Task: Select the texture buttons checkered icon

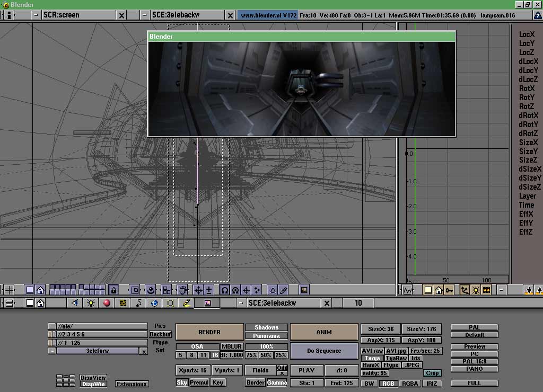Action: 122,303
